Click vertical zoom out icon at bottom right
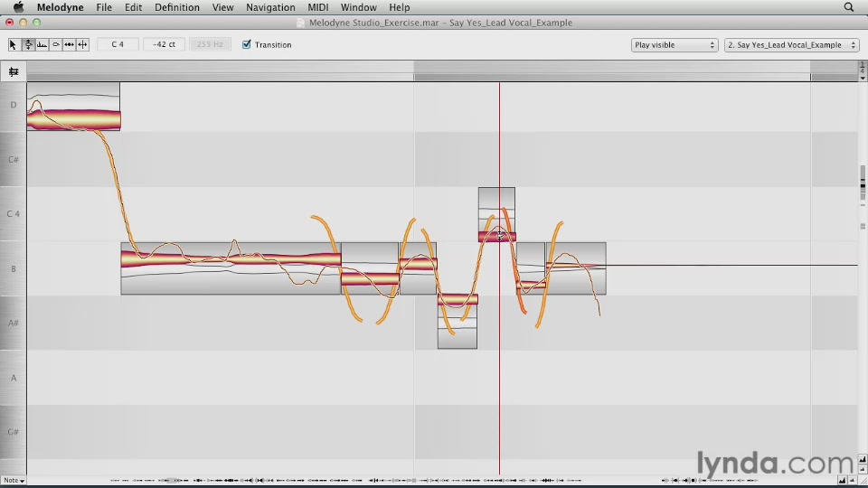The width and height of the screenshot is (868, 488). 863,469
